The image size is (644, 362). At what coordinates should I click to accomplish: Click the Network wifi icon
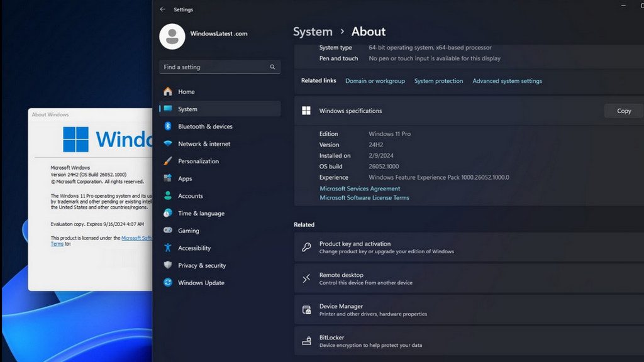[167, 144]
